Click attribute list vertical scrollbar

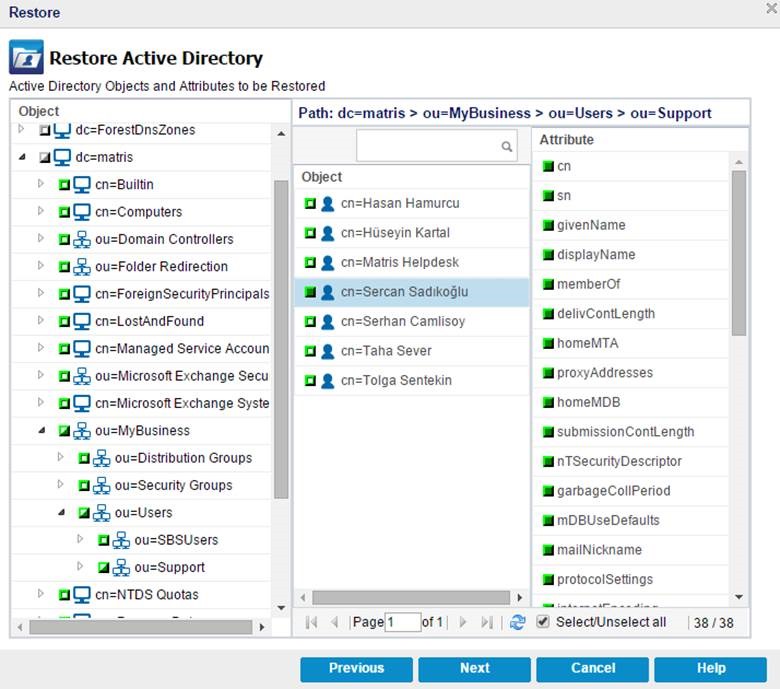pyautogui.click(x=739, y=253)
